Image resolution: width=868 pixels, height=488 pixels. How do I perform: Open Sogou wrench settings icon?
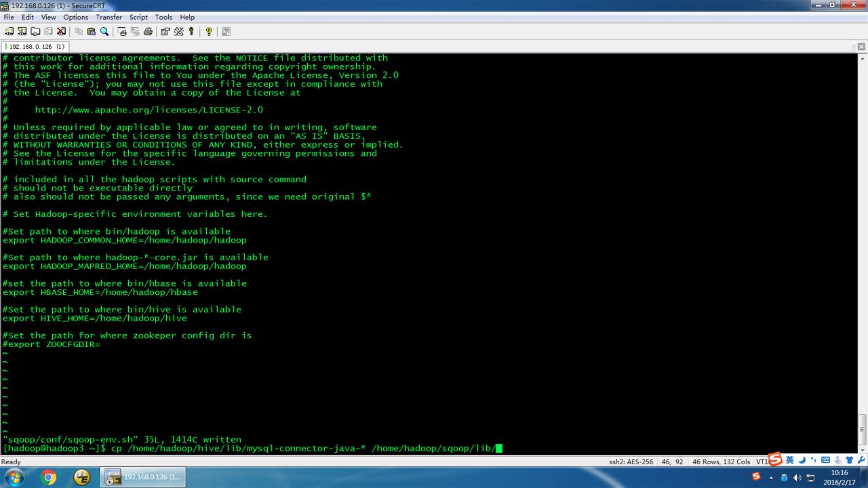pyautogui.click(x=861, y=460)
